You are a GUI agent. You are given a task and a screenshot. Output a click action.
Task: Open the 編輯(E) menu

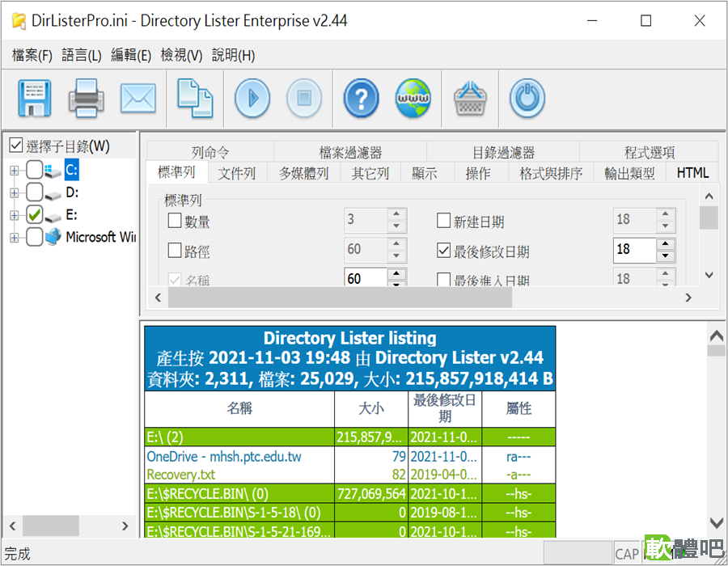pos(131,55)
